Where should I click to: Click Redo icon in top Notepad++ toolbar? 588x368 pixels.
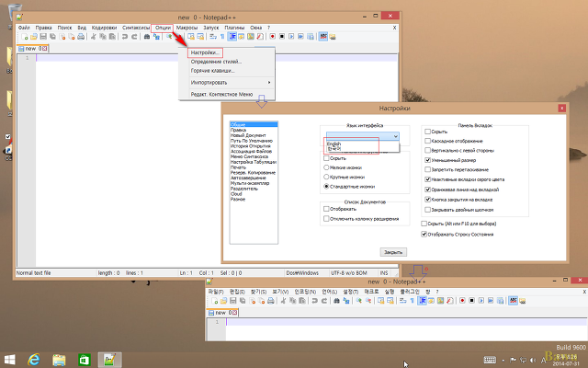pyautogui.click(x=134, y=37)
